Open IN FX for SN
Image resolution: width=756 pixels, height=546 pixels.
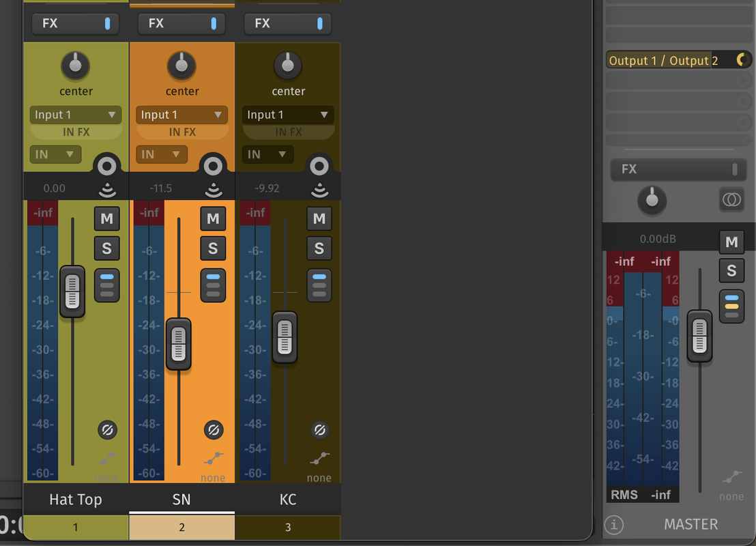pos(181,132)
